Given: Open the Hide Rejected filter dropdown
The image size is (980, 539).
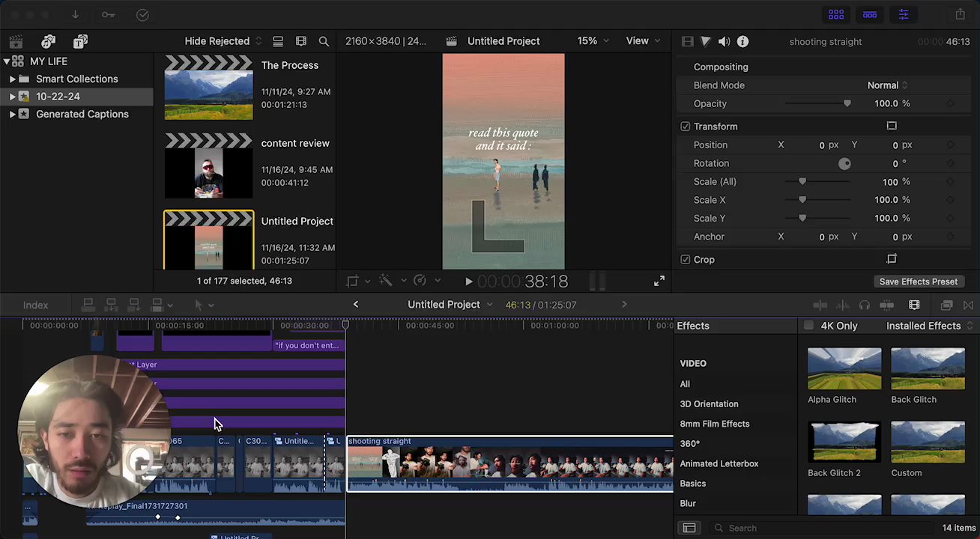Looking at the screenshot, I should pyautogui.click(x=223, y=41).
